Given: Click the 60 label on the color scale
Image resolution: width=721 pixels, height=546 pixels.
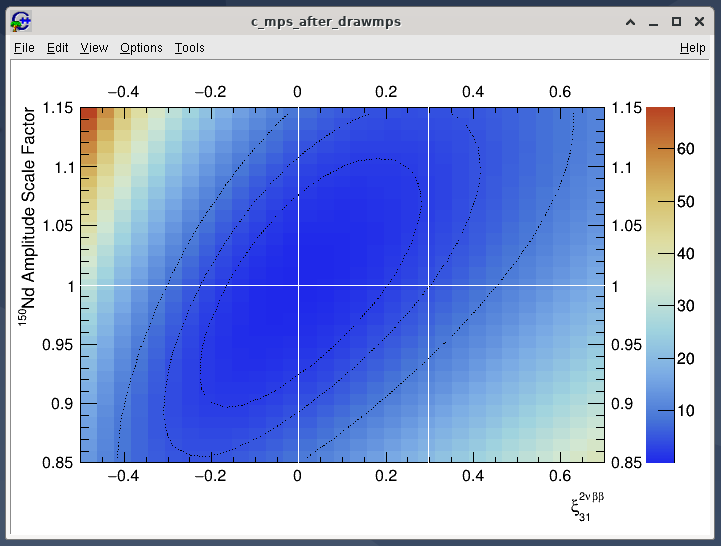Looking at the screenshot, I should (685, 149).
